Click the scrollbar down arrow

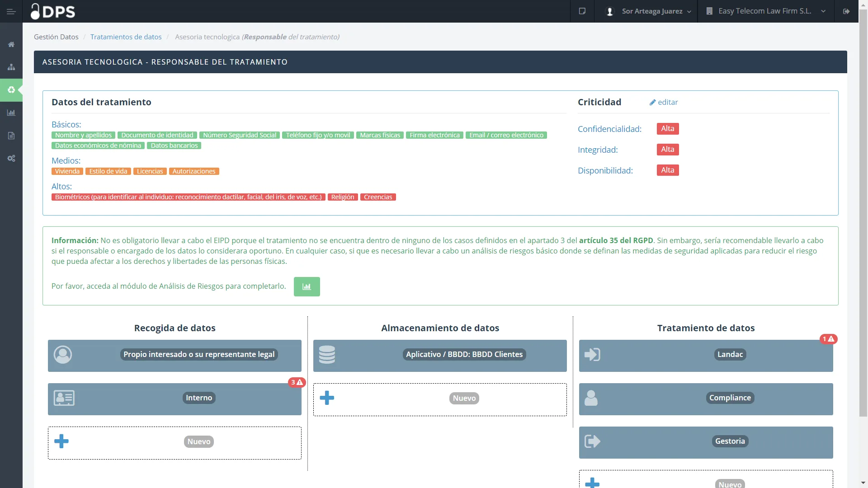click(x=863, y=483)
